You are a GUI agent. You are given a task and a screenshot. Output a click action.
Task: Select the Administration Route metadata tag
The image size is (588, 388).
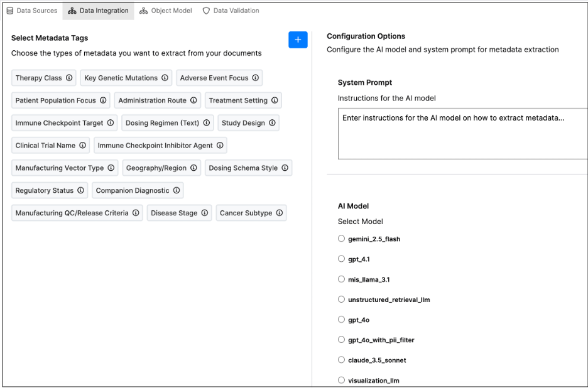152,100
